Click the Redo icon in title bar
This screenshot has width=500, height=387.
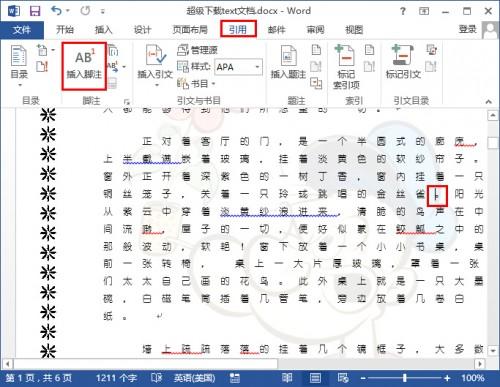85,11
